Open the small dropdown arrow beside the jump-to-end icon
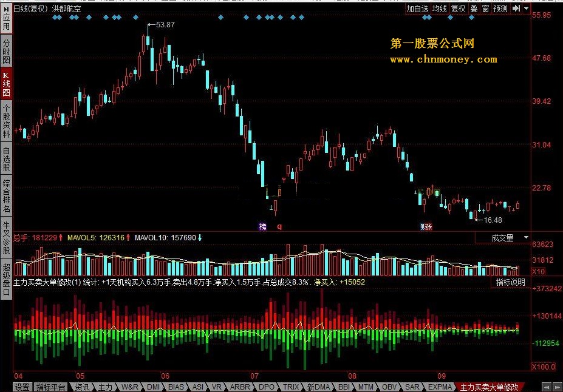 pyautogui.click(x=526, y=8)
